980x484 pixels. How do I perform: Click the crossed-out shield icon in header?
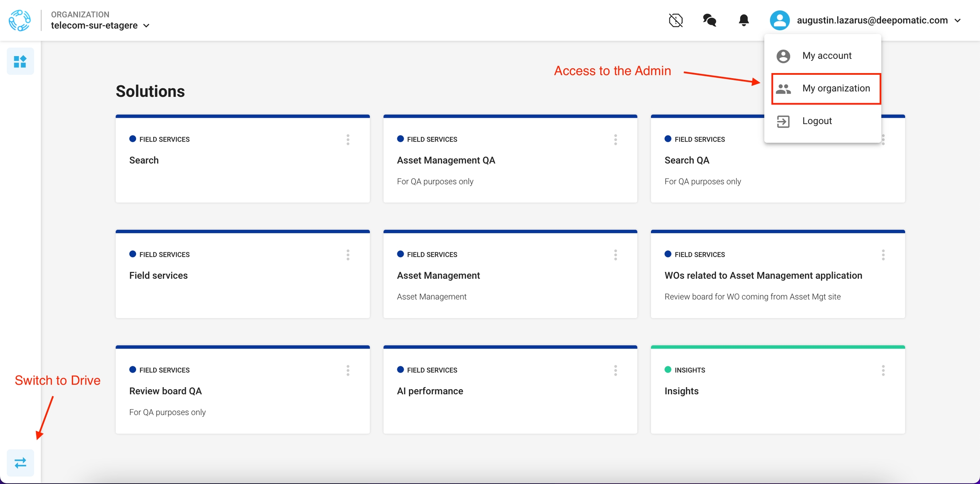(x=675, y=20)
